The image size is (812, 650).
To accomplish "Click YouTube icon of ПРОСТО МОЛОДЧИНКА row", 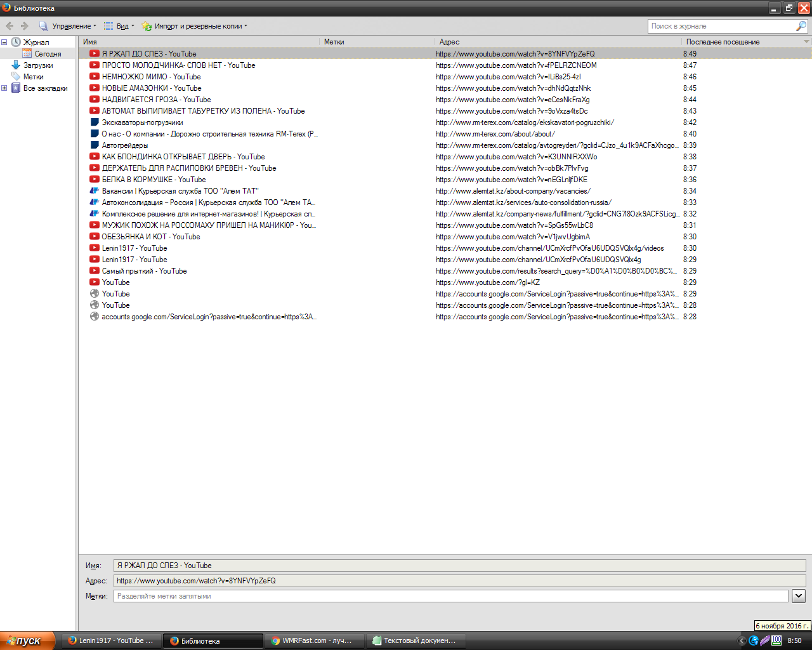I will click(95, 65).
